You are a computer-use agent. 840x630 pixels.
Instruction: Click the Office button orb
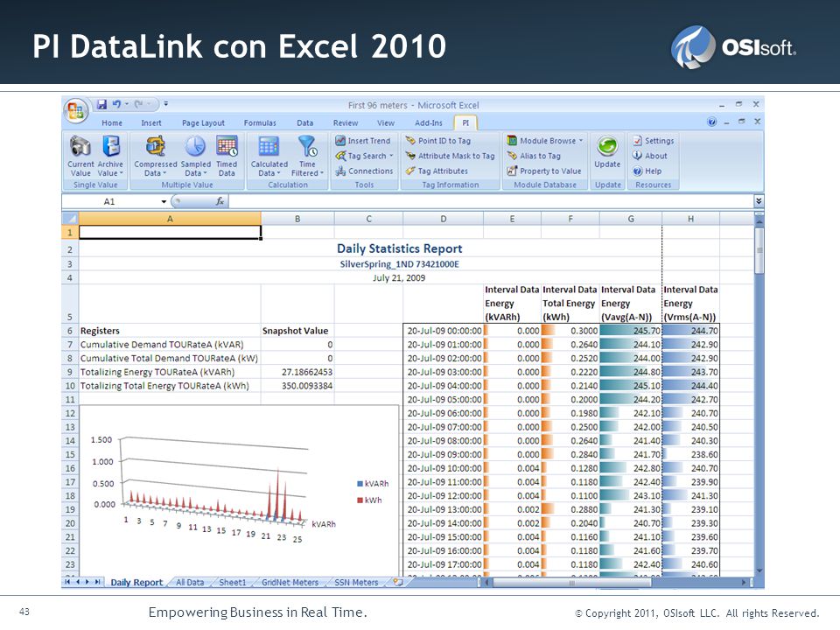point(75,111)
